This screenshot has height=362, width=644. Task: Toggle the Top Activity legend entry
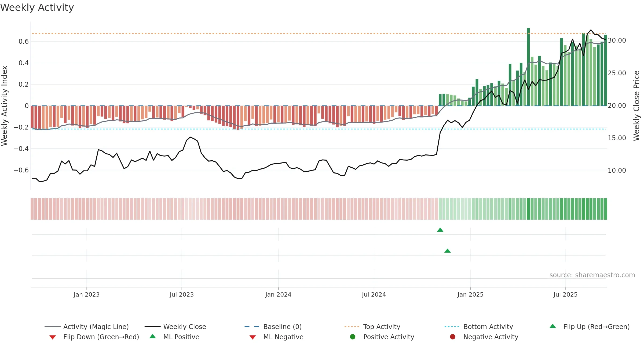point(372,327)
